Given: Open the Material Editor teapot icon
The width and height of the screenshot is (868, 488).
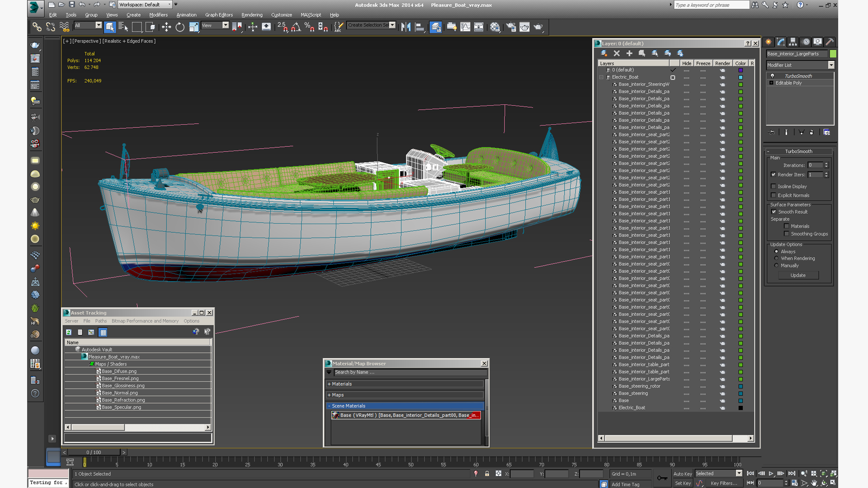Looking at the screenshot, I should (495, 27).
